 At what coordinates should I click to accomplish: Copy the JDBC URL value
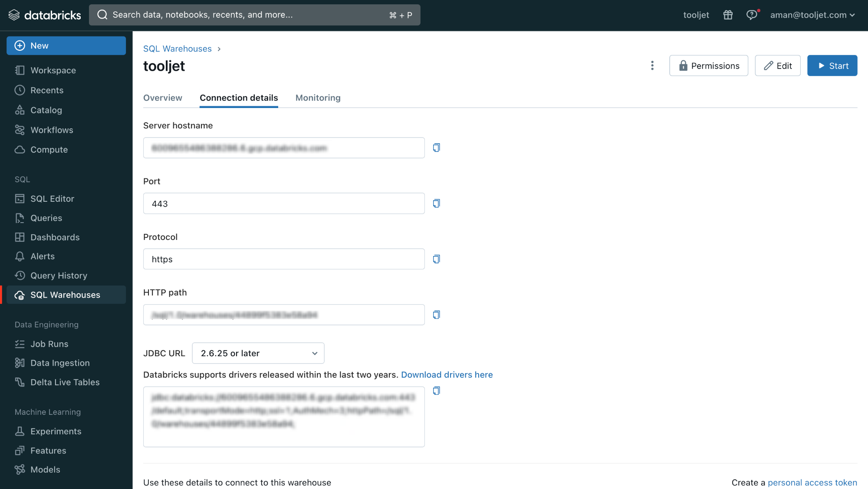click(x=436, y=391)
